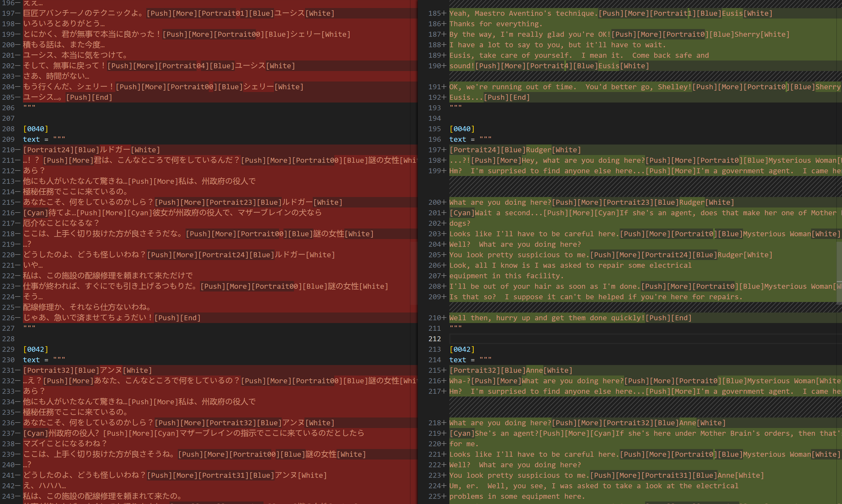Click hatched gap area below line 199
842x504 pixels.
tap(612, 187)
